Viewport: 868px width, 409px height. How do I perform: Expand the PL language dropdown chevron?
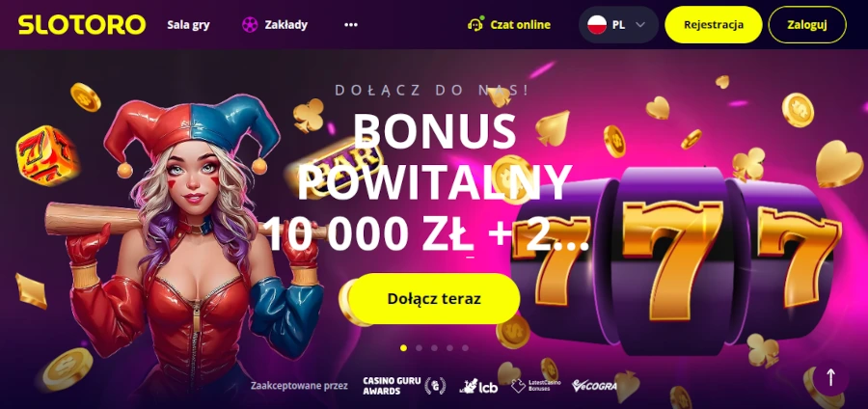coord(640,25)
